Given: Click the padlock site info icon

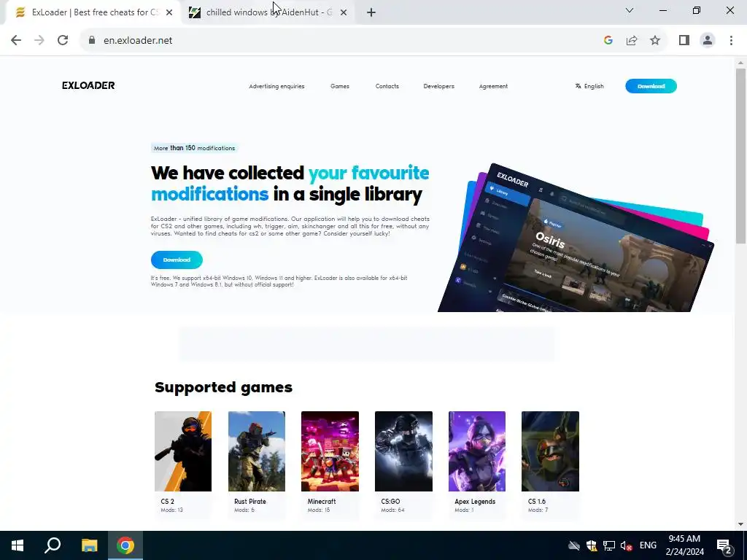Looking at the screenshot, I should point(92,41).
